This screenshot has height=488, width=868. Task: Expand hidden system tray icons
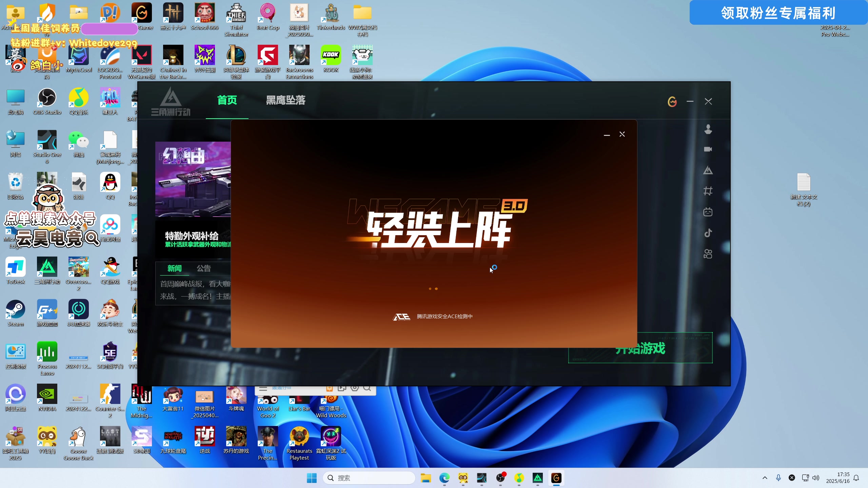(x=765, y=478)
